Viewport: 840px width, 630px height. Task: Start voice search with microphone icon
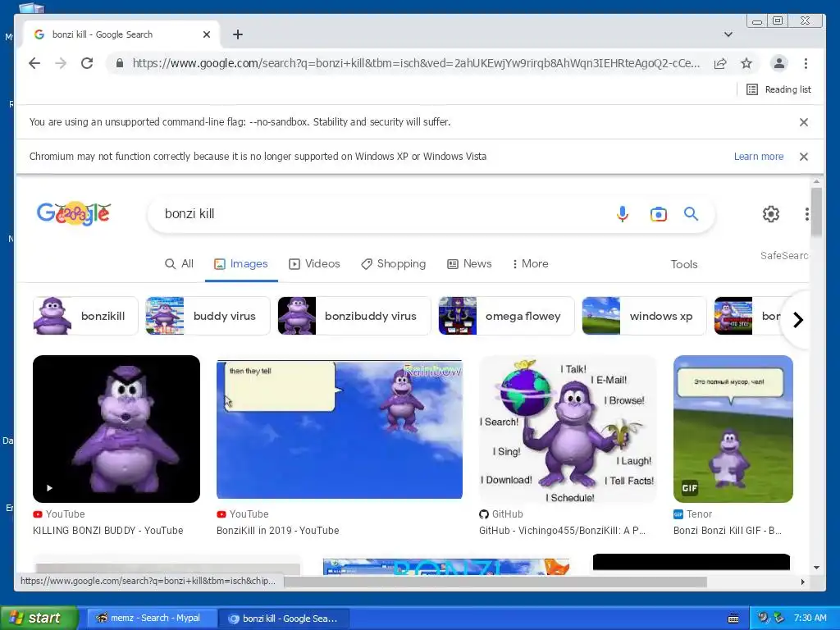622,214
